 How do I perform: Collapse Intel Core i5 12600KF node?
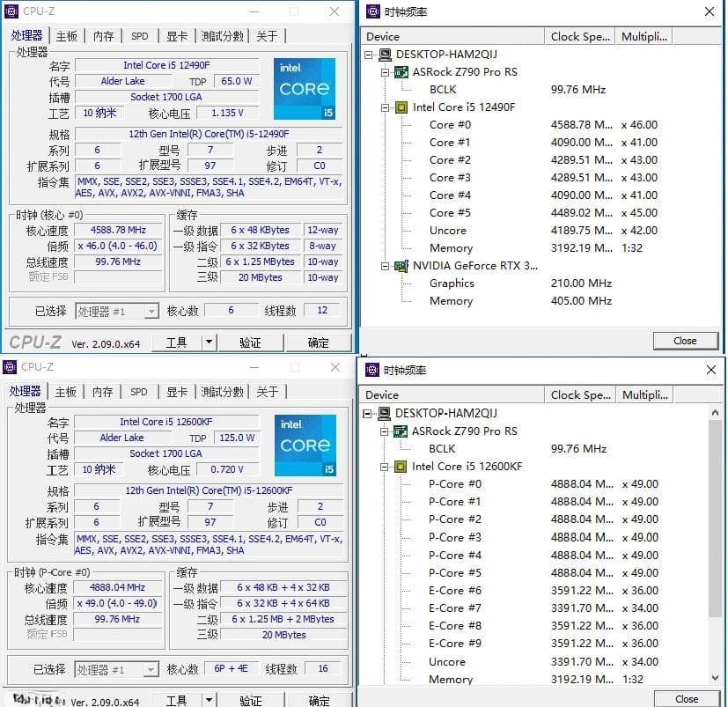(384, 467)
